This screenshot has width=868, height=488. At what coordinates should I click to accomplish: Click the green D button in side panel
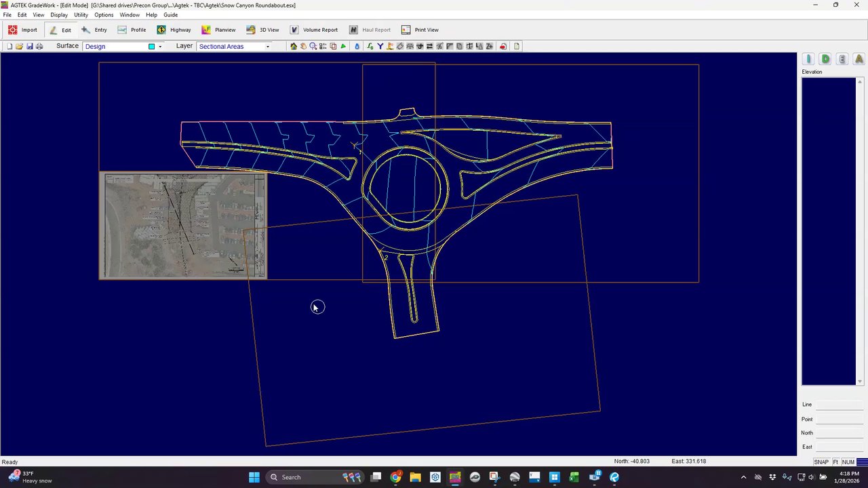click(x=825, y=59)
